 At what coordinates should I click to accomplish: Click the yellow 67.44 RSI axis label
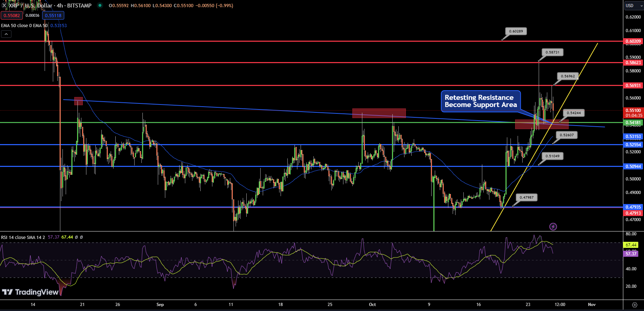point(631,245)
